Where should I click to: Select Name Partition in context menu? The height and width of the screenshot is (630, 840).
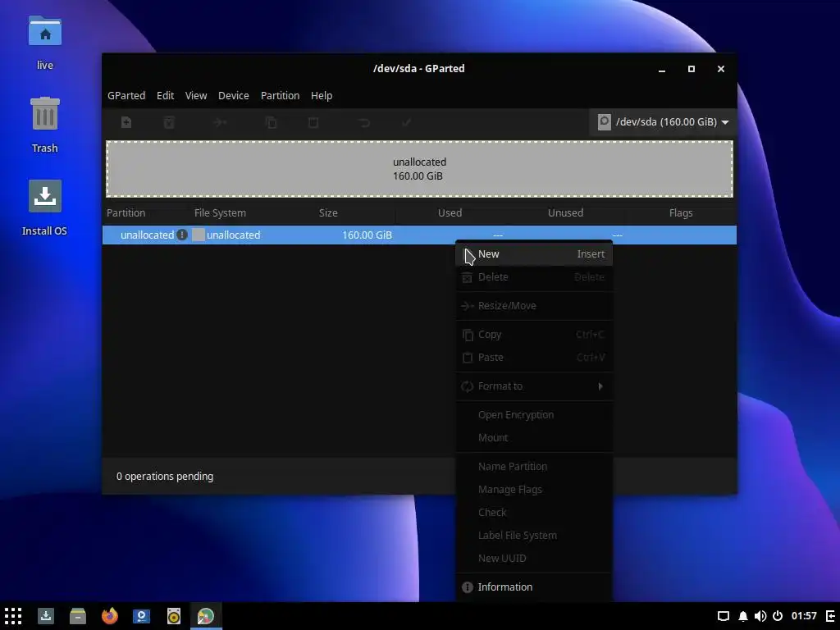(533, 467)
